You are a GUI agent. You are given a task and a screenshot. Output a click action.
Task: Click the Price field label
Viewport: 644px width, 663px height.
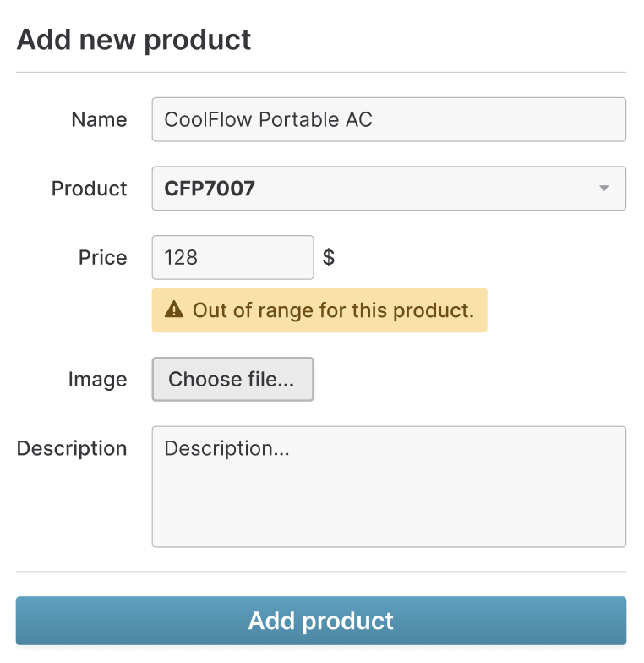103,257
